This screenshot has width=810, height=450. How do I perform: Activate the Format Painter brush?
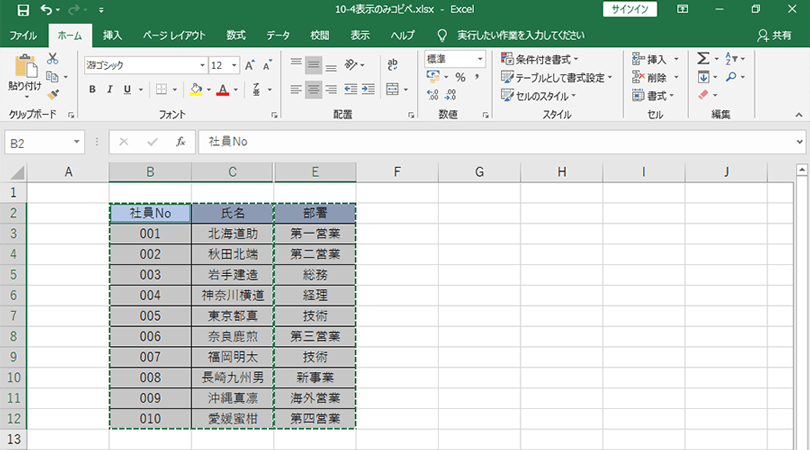(x=52, y=95)
